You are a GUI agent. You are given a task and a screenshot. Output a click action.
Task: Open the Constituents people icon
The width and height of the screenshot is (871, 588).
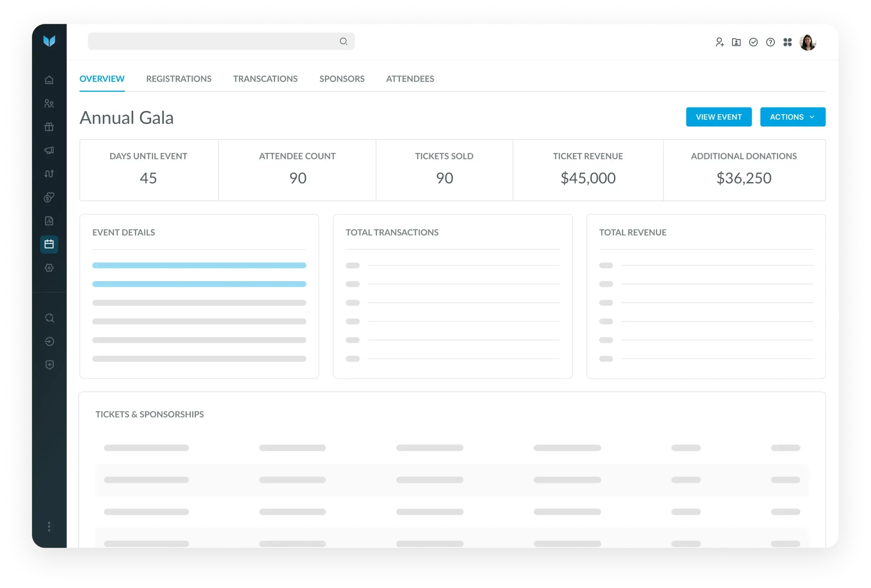pos(49,103)
